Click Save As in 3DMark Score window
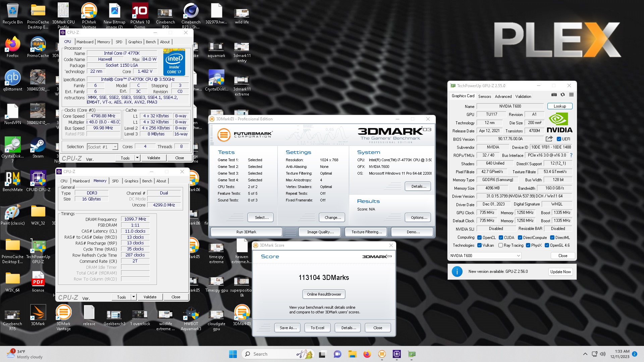Viewport: 644px width, 362px height. pos(288,328)
